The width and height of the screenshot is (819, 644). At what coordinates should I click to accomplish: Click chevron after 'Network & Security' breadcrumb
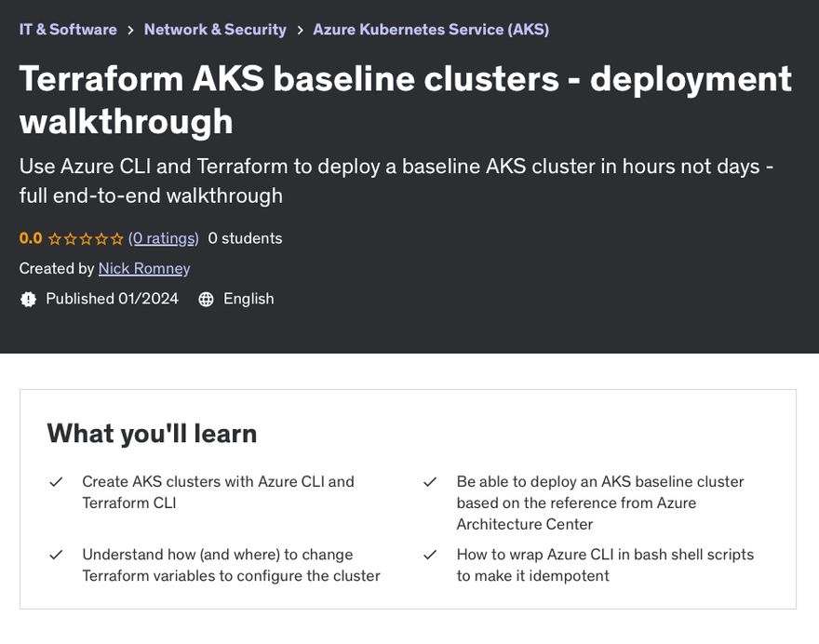[300, 30]
